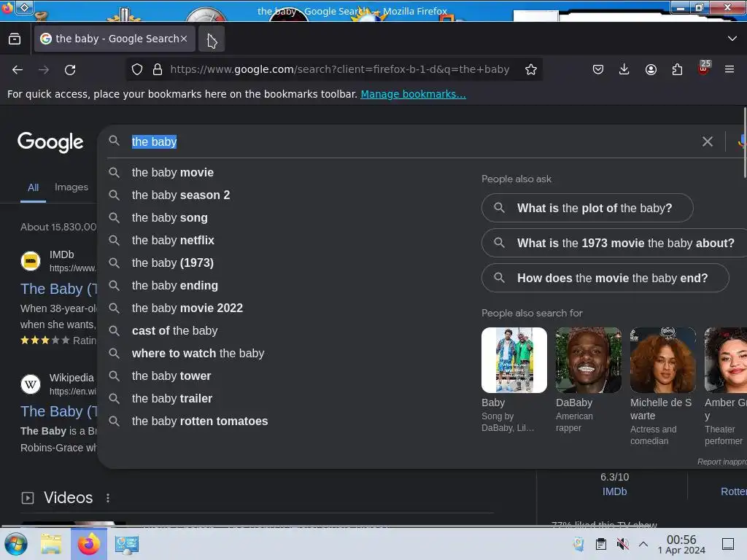Screen dimensions: 747x560
Task: Open the Videos section options menu
Action: click(108, 498)
